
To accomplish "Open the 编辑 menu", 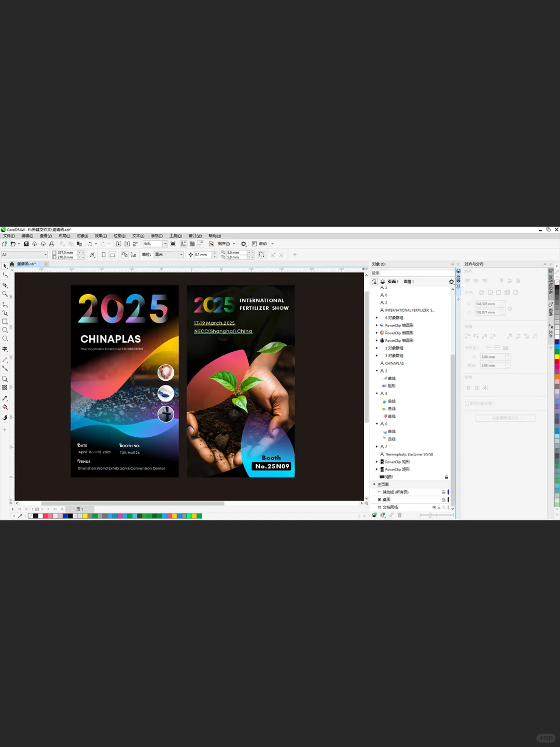I will click(x=27, y=236).
